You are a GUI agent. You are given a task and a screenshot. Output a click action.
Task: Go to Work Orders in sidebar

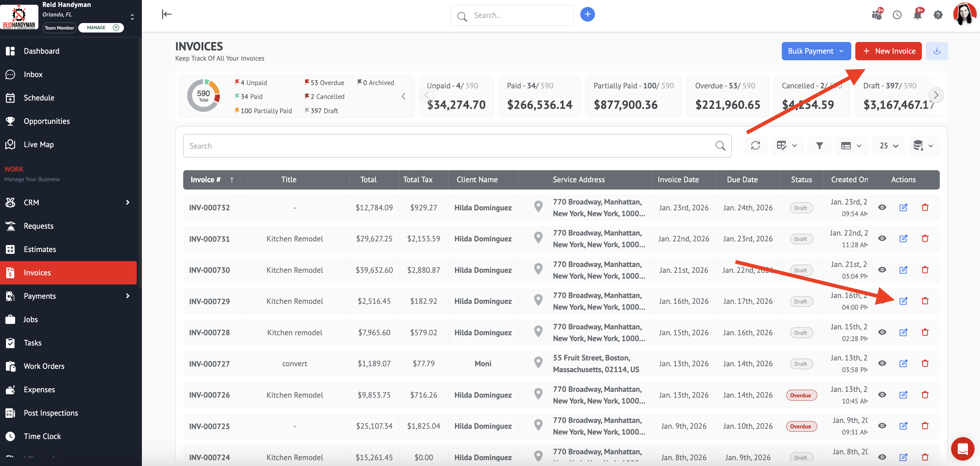point(44,366)
